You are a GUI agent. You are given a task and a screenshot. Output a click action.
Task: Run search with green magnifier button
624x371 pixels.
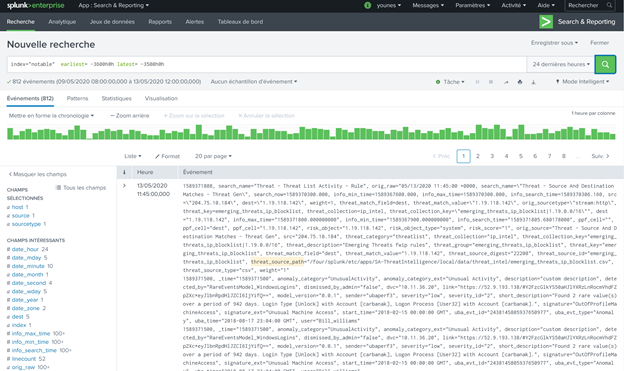click(x=605, y=64)
